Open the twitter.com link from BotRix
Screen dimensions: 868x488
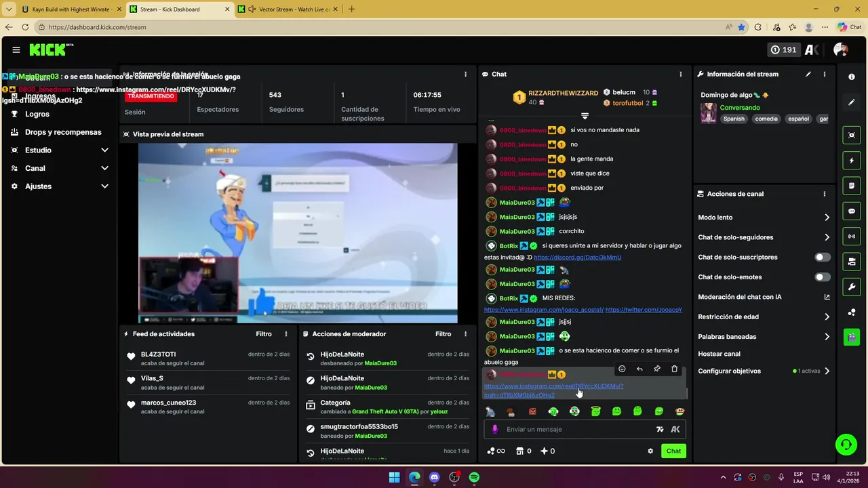pos(644,310)
